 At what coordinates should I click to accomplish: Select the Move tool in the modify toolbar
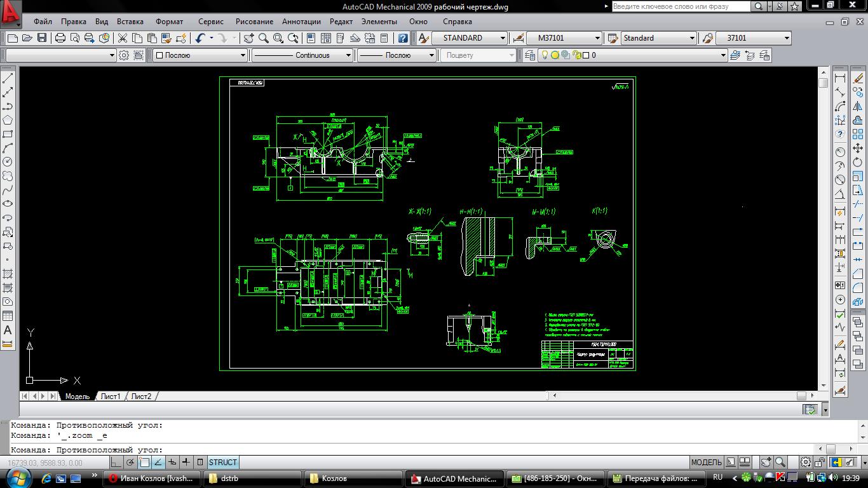[858, 148]
